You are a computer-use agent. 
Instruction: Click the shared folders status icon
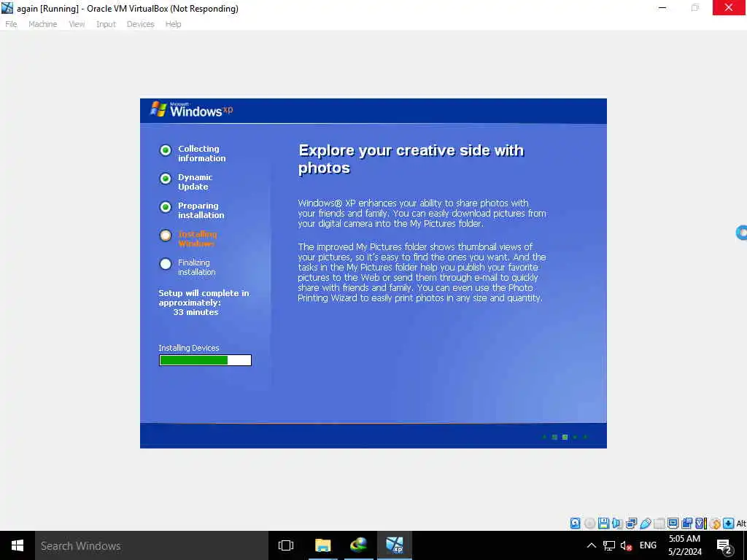(x=659, y=524)
